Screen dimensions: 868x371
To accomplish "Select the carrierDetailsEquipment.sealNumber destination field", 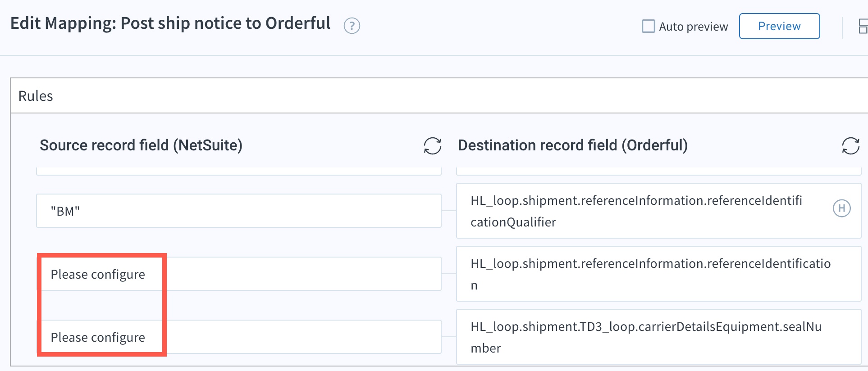I will click(x=658, y=337).
